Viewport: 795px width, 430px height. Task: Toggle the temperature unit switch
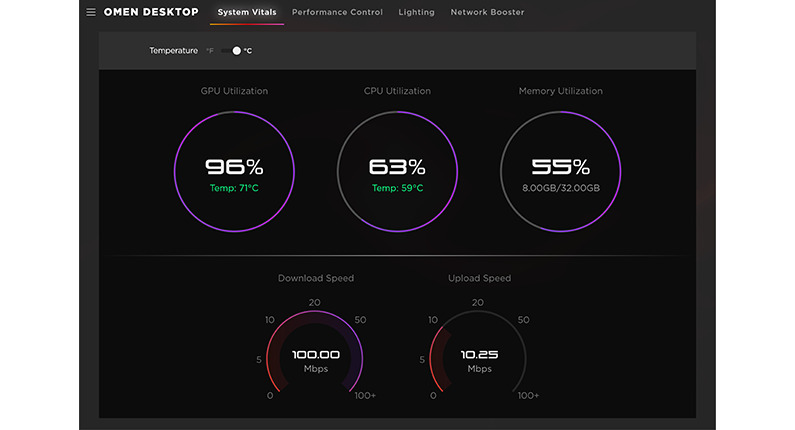pyautogui.click(x=232, y=50)
